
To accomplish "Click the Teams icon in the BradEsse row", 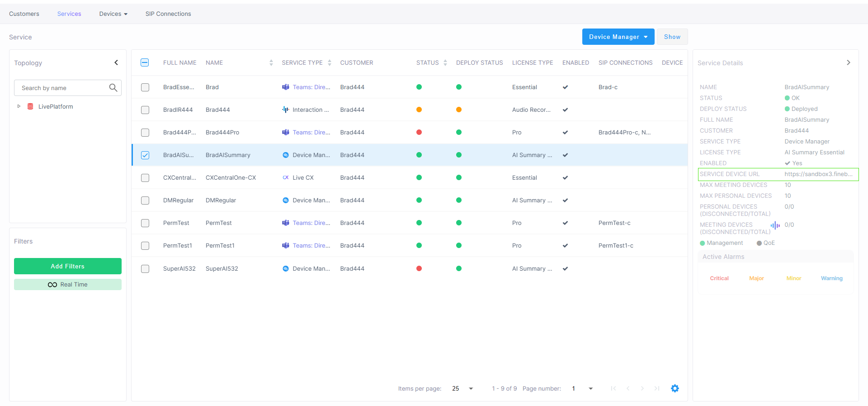I will (286, 87).
